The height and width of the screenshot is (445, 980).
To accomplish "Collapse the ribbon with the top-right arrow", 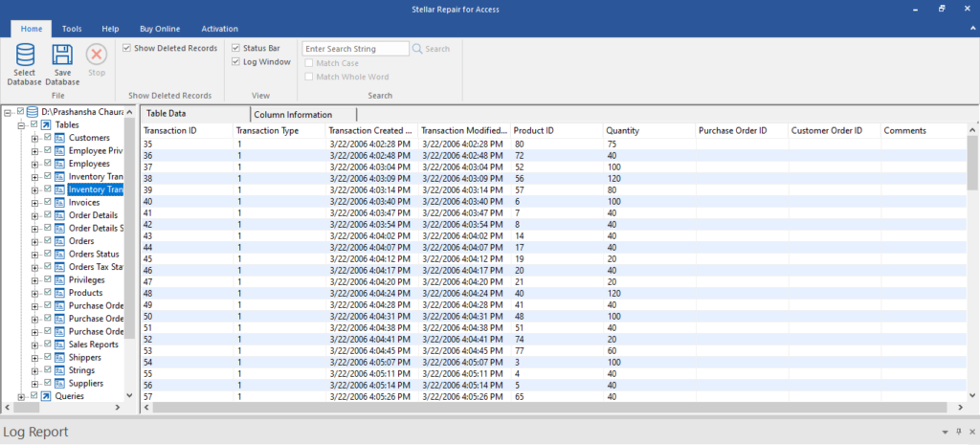I will click(x=972, y=29).
